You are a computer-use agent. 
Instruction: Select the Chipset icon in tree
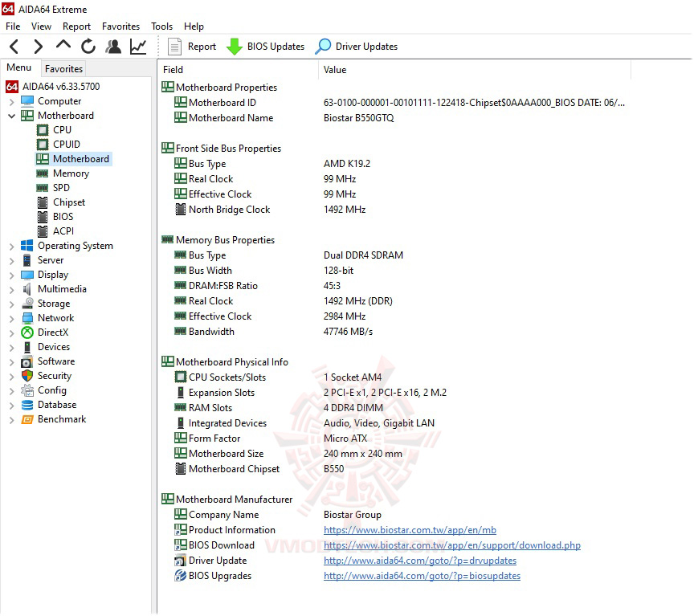tap(43, 202)
